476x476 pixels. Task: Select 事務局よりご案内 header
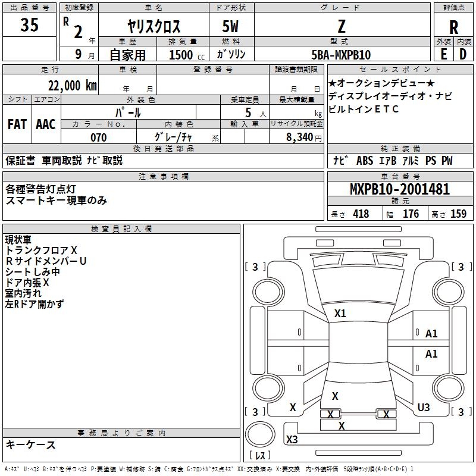[121, 433]
